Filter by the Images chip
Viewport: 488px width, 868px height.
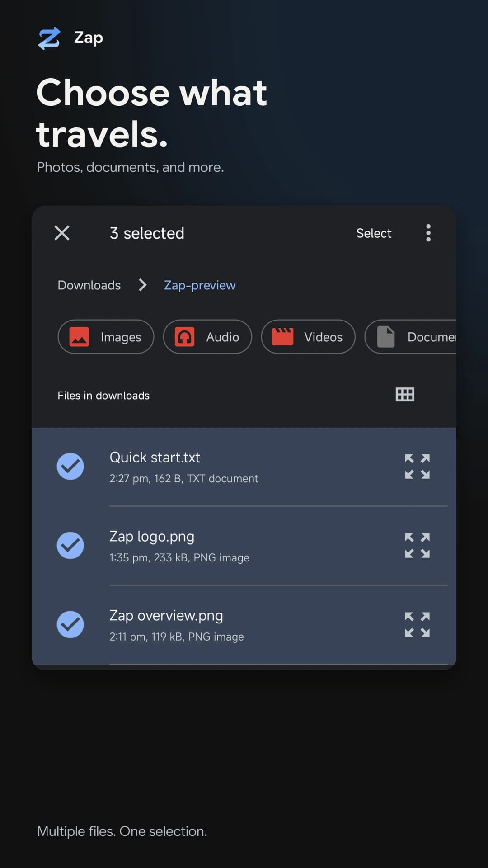(106, 337)
